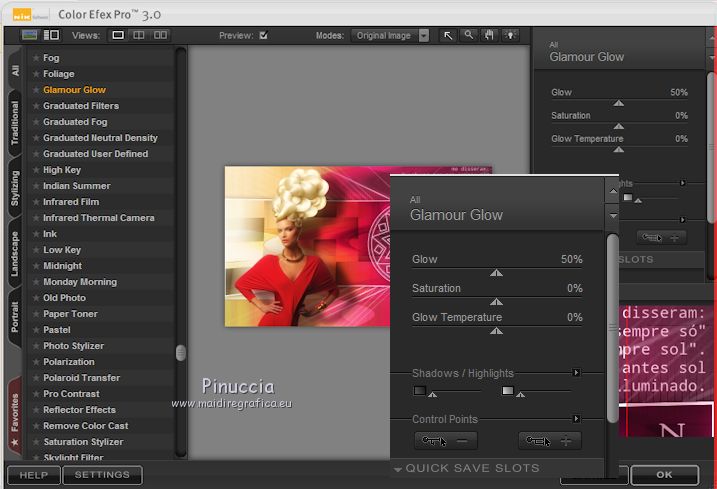The height and width of the screenshot is (489, 717).
Task: Select the arrow pointer tool
Action: pos(448,35)
